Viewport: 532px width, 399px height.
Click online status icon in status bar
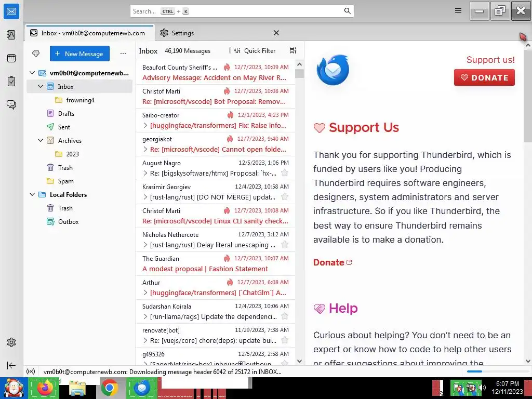click(x=31, y=371)
